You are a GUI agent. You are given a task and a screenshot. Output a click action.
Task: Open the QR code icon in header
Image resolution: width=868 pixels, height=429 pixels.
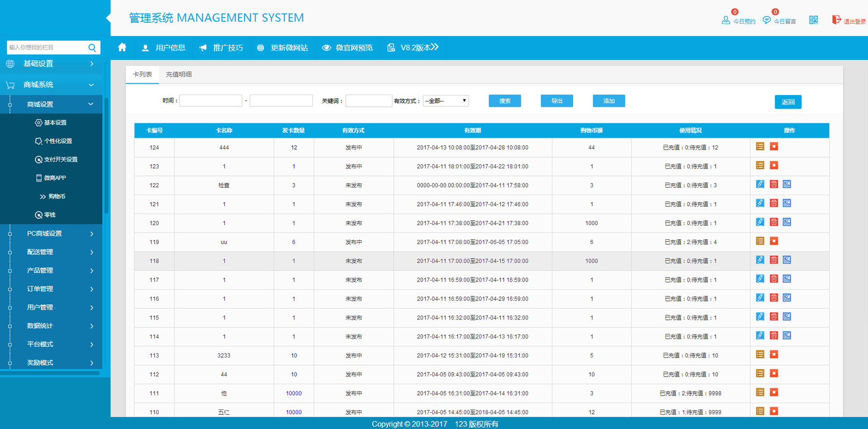tap(813, 20)
